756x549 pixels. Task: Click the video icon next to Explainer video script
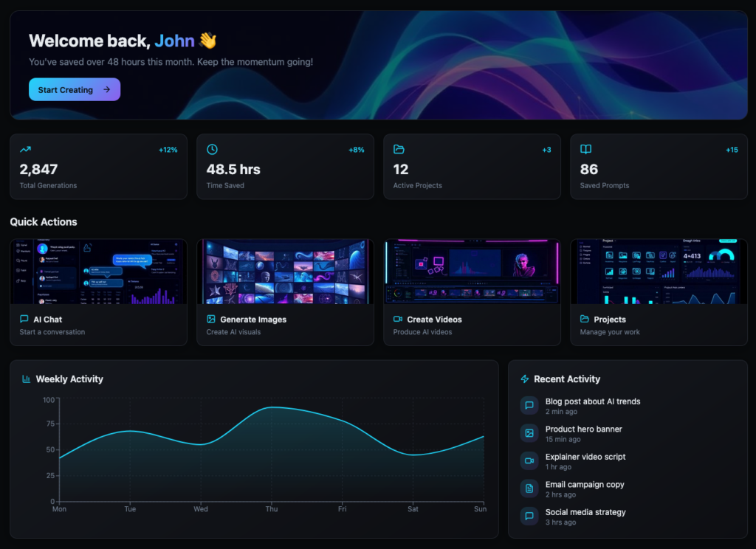point(529,460)
